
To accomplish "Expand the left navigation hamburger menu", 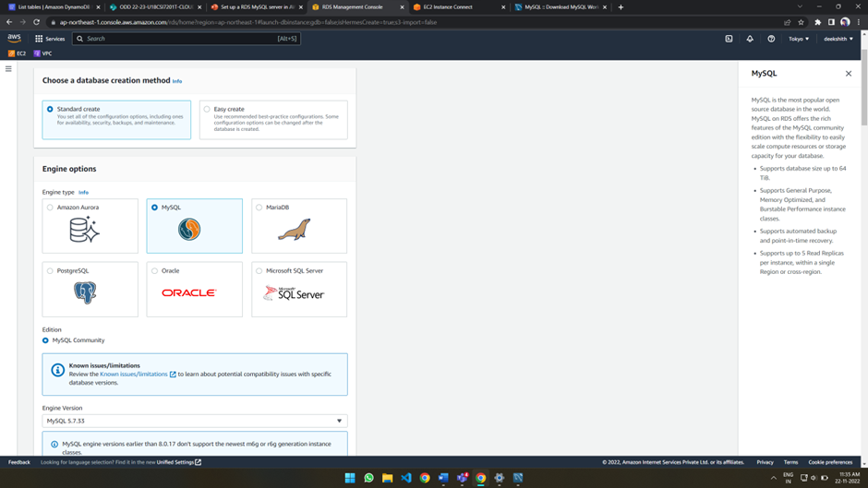I will click(8, 68).
